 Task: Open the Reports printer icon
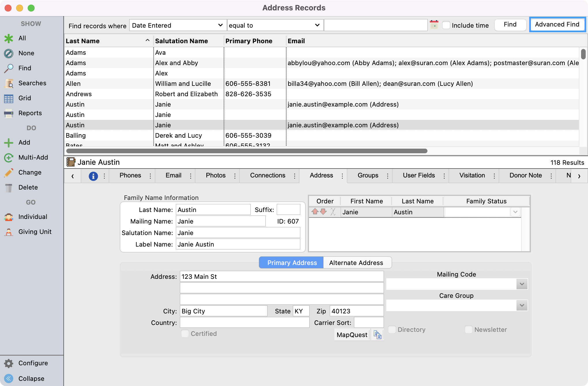point(9,113)
